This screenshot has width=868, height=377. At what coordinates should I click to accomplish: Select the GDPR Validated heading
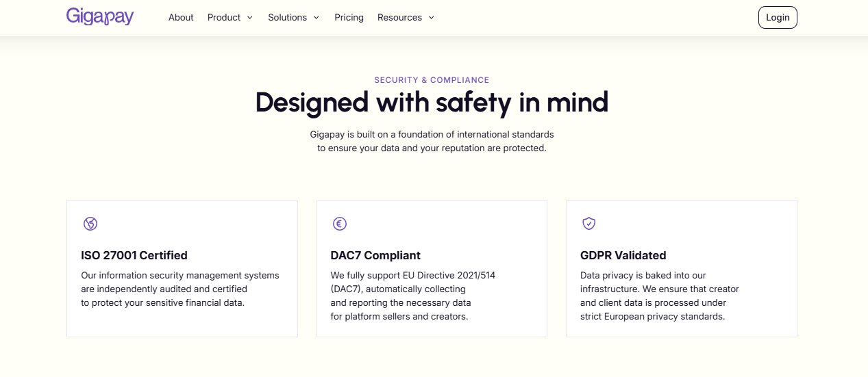click(623, 255)
